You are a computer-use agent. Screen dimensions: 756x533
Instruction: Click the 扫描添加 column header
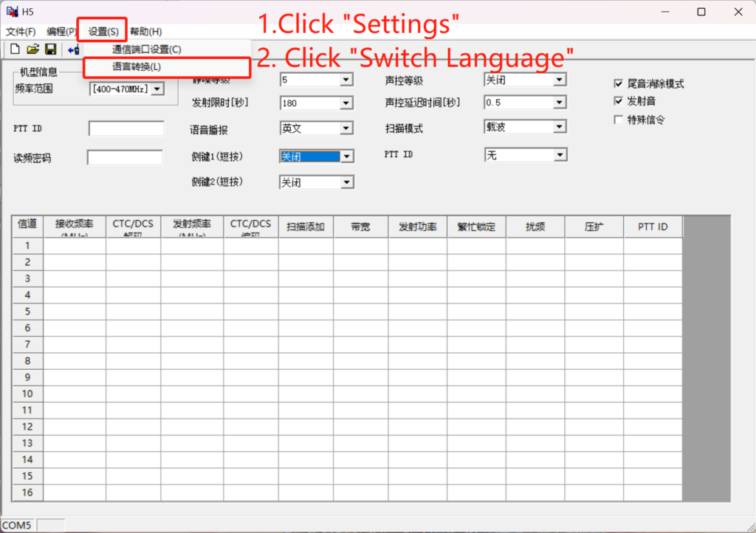[x=305, y=227]
